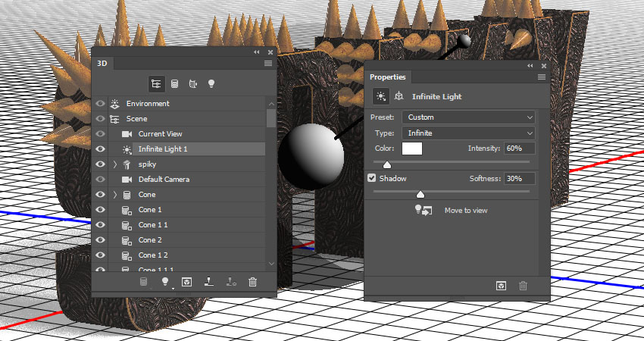Select Current View in 3D list
This screenshot has height=341, width=644.
click(187, 134)
